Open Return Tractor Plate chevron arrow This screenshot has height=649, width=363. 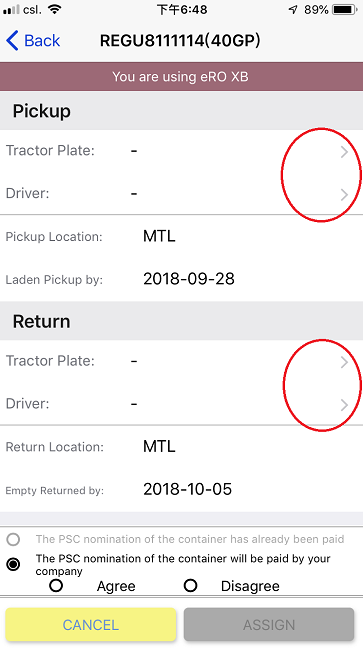pyautogui.click(x=344, y=362)
